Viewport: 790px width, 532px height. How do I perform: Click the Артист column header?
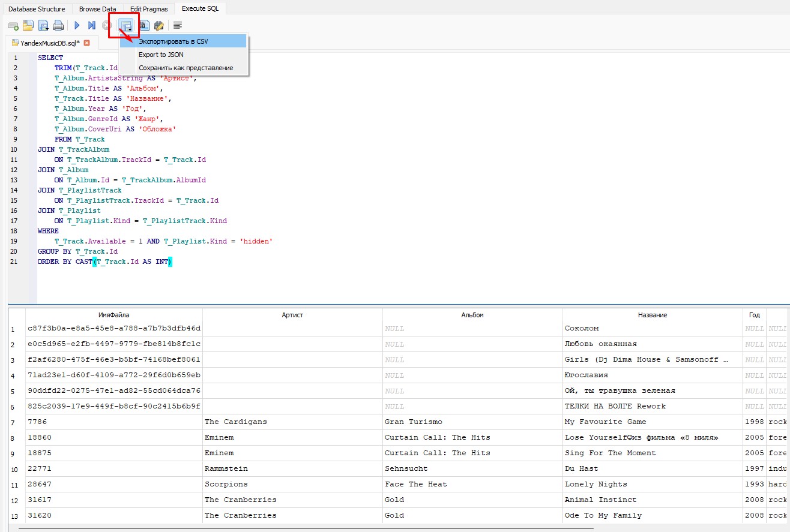292,315
